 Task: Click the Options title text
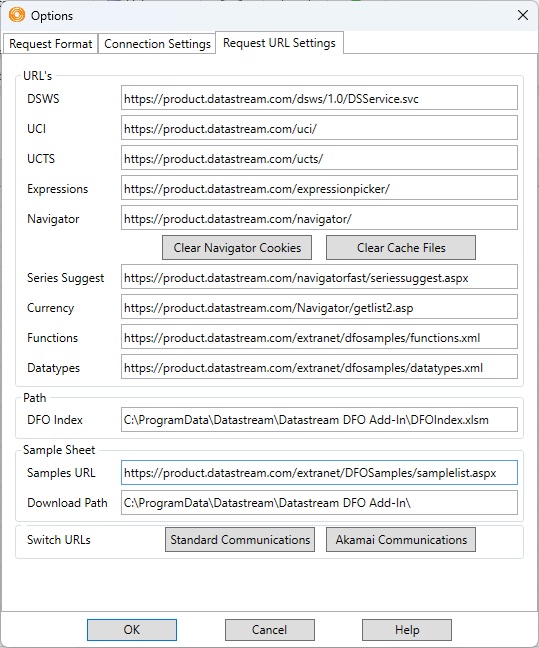[x=52, y=16]
